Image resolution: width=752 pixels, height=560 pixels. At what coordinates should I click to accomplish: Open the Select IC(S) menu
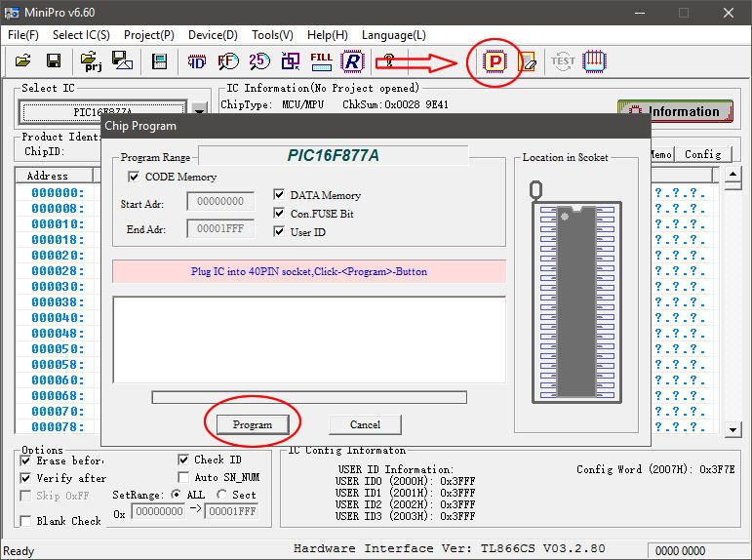81,35
